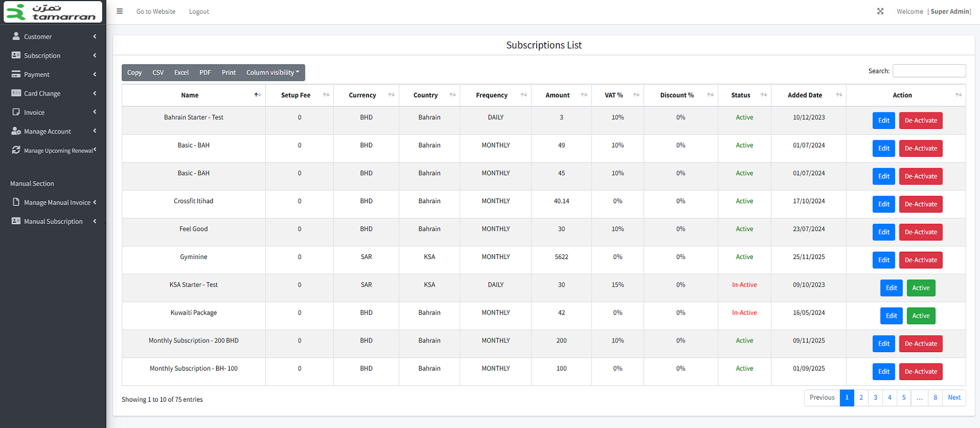Expand the Subscription sidebar menu

click(x=53, y=55)
